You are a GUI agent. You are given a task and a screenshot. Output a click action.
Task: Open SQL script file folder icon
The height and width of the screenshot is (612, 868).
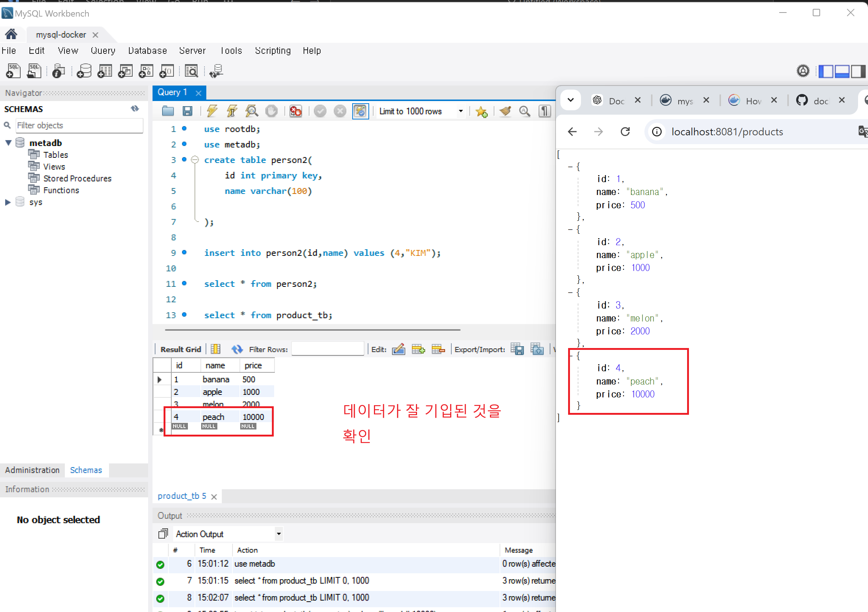click(168, 111)
